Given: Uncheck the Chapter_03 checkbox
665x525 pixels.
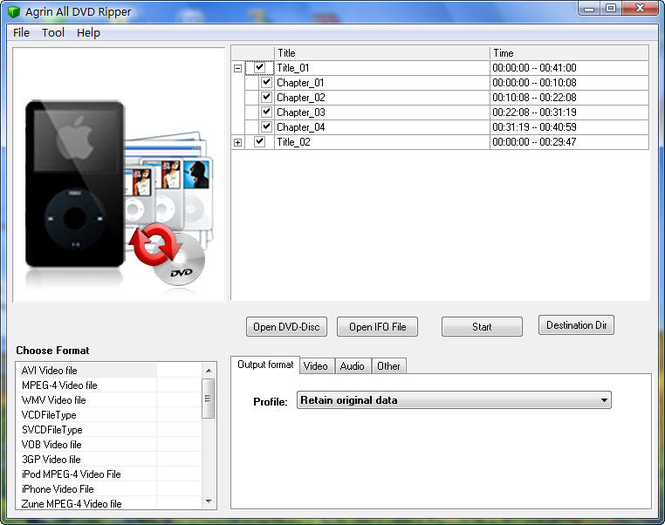Looking at the screenshot, I should coord(266,112).
